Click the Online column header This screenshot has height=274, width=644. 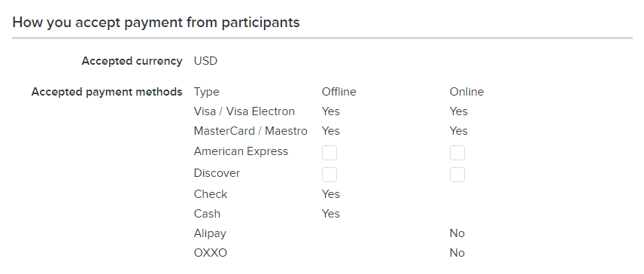466,92
